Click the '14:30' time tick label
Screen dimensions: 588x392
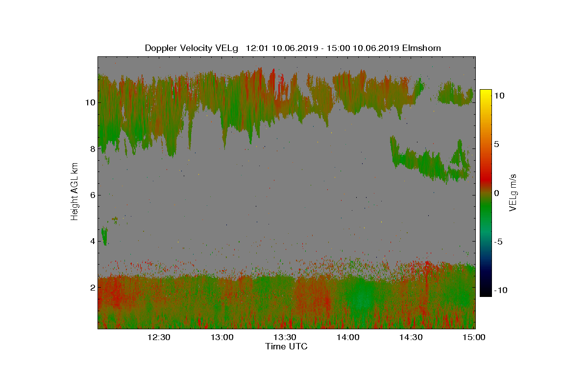coord(412,337)
